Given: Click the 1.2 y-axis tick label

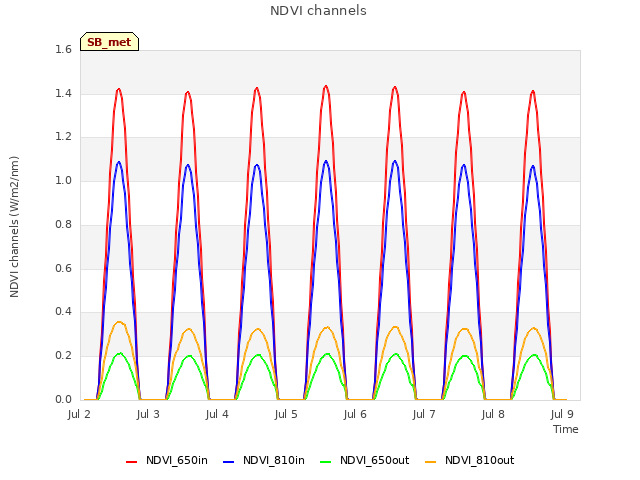Looking at the screenshot, I should tap(63, 137).
